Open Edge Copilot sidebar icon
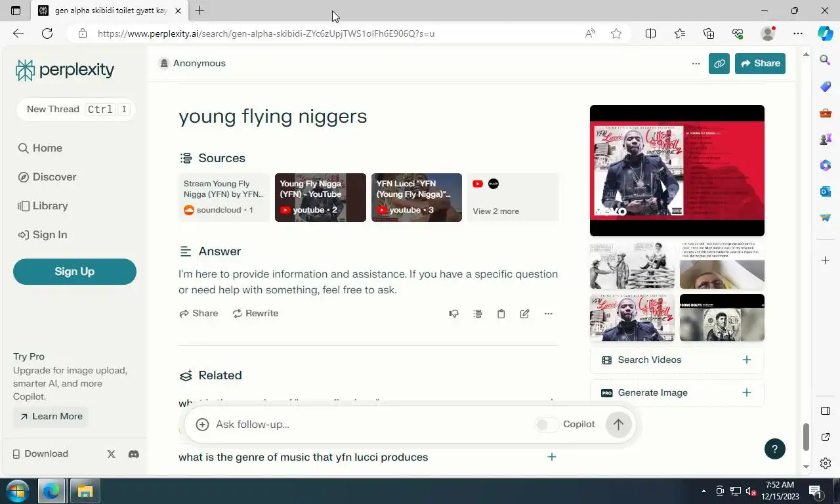 point(825,33)
